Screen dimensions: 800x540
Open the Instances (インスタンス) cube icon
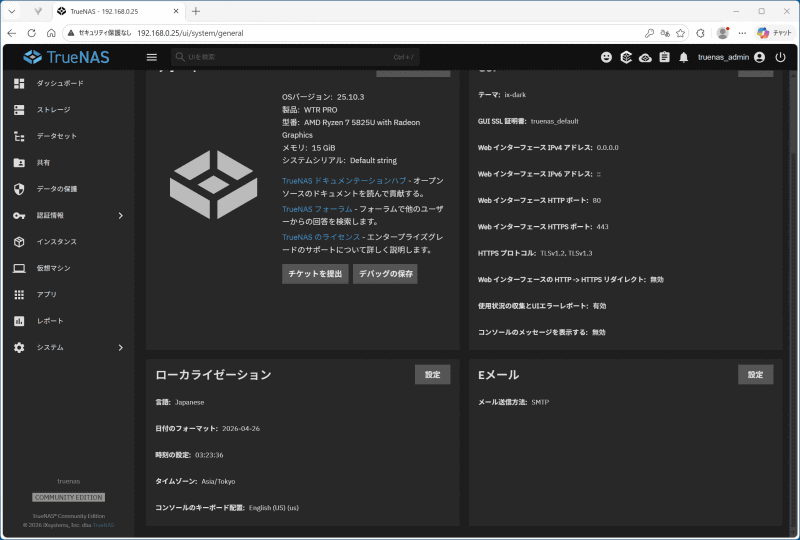click(19, 242)
